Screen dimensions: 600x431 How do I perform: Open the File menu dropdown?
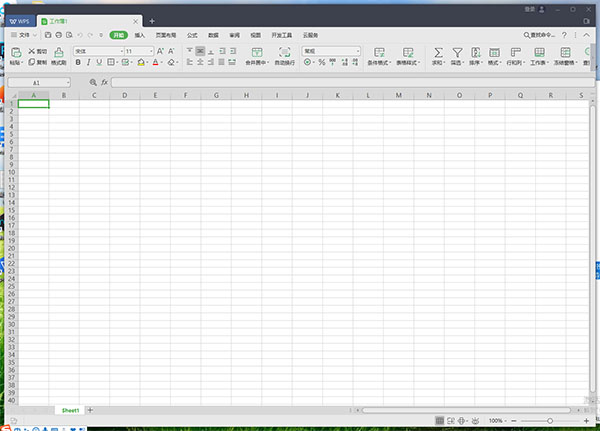pyautogui.click(x=24, y=35)
